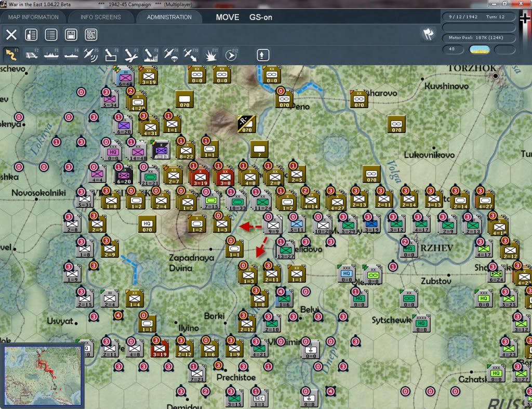Select the green unit labeled 5=29

[x=348, y=226]
